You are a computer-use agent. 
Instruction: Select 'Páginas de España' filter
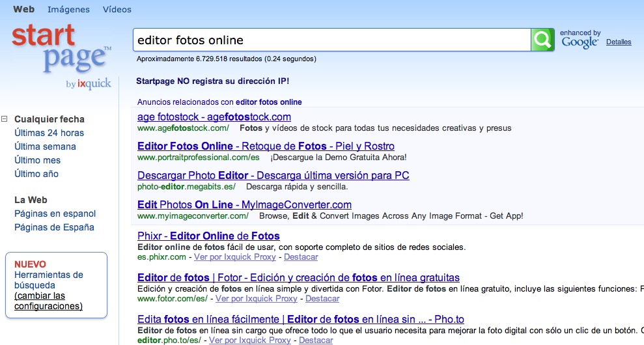click(x=54, y=227)
